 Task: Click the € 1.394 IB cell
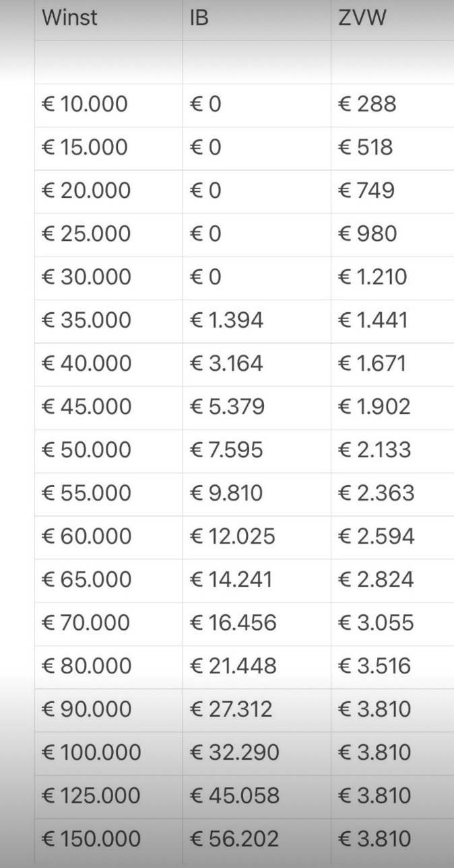tap(257, 321)
